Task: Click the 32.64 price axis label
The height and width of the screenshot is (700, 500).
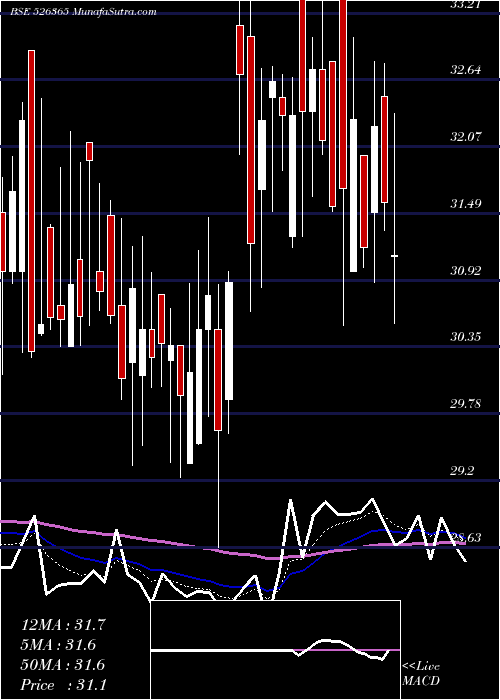Action: click(466, 70)
